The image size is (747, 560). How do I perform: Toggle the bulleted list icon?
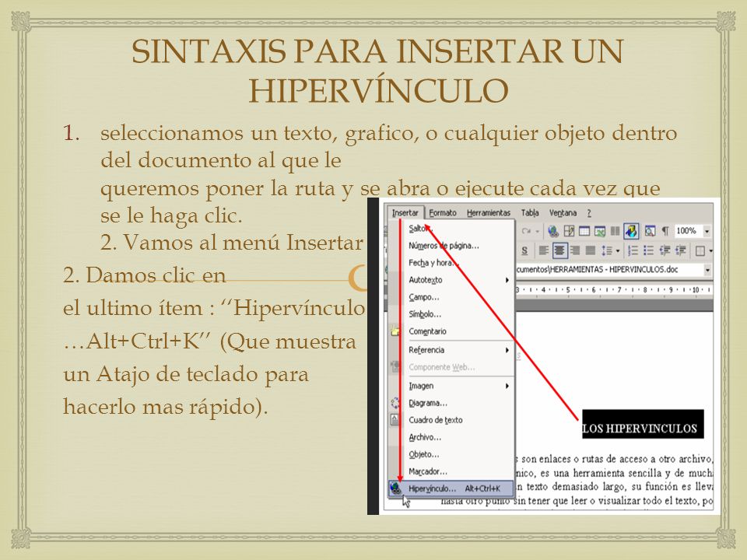coord(648,250)
